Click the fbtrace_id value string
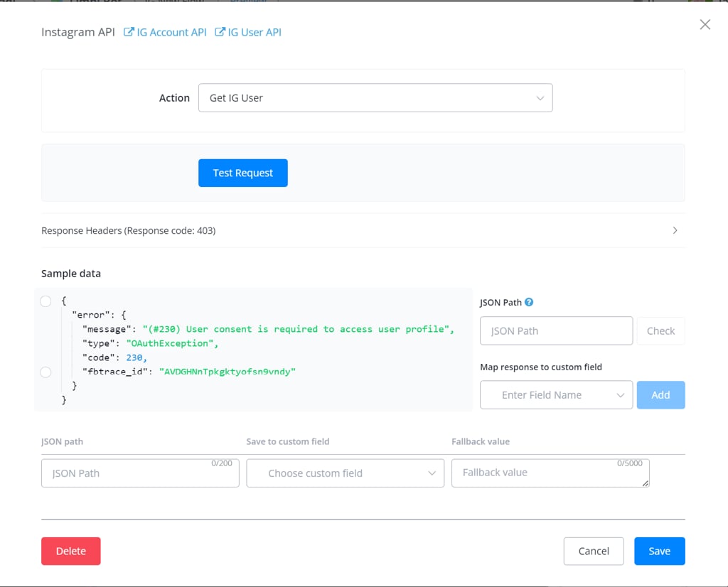Viewport: 728px width, 587px height. pos(227,372)
